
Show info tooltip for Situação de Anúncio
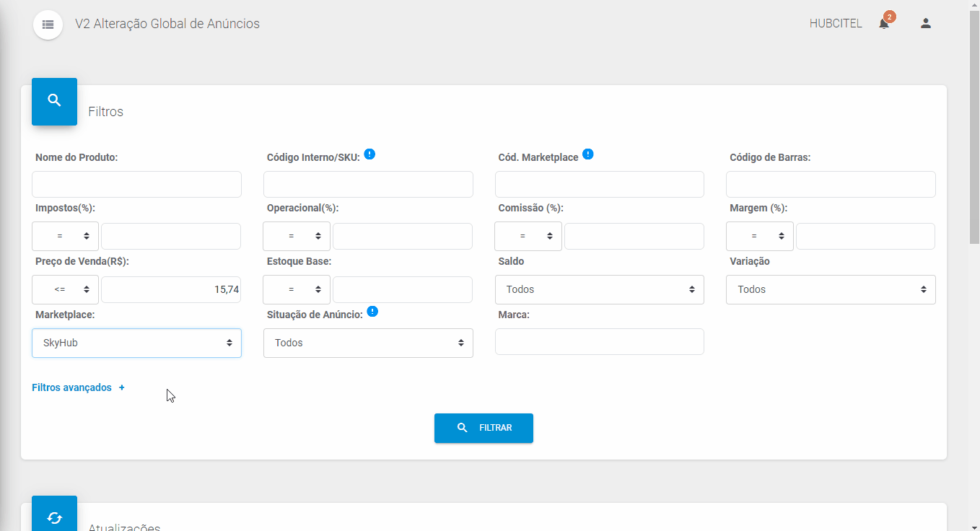(x=372, y=312)
